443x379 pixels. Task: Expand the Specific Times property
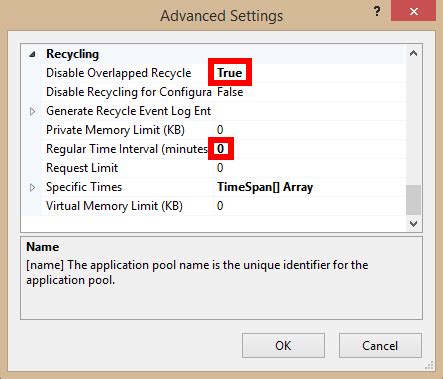click(32, 187)
